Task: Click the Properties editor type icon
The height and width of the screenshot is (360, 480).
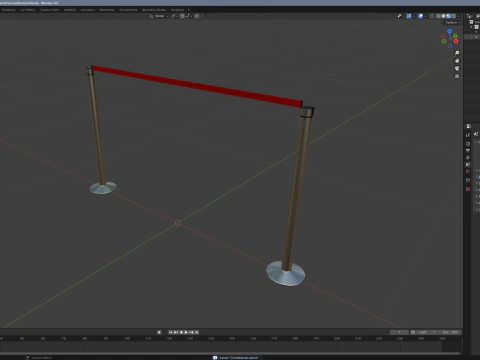Action: coord(469,126)
